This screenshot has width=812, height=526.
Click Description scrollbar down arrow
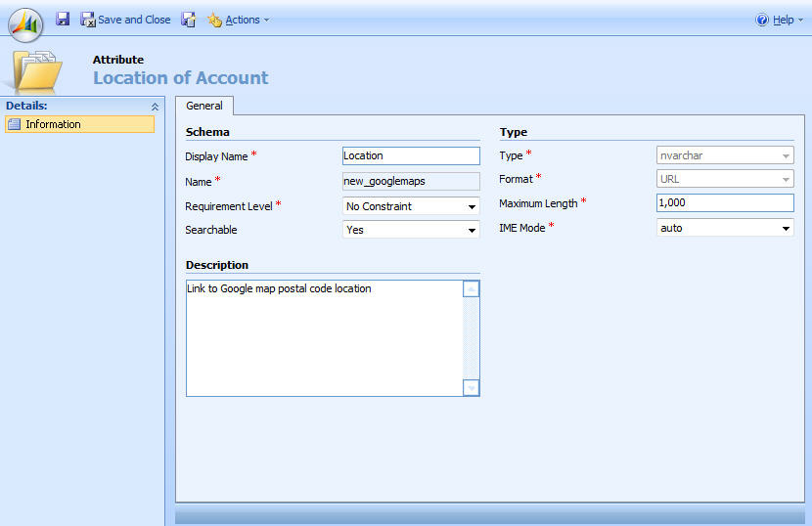(472, 388)
